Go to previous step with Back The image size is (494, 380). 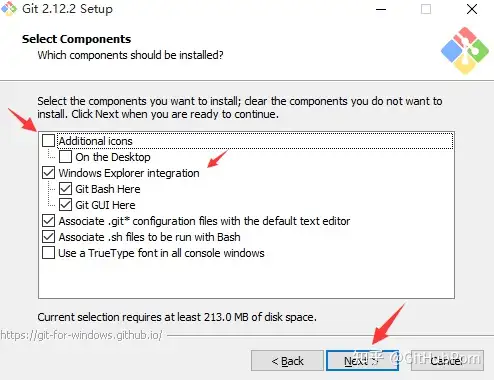coord(287,360)
